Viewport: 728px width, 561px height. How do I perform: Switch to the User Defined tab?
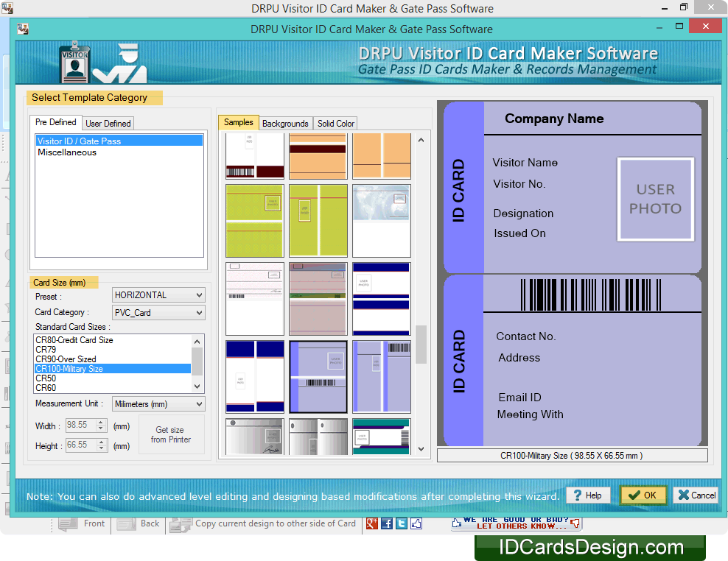(108, 123)
